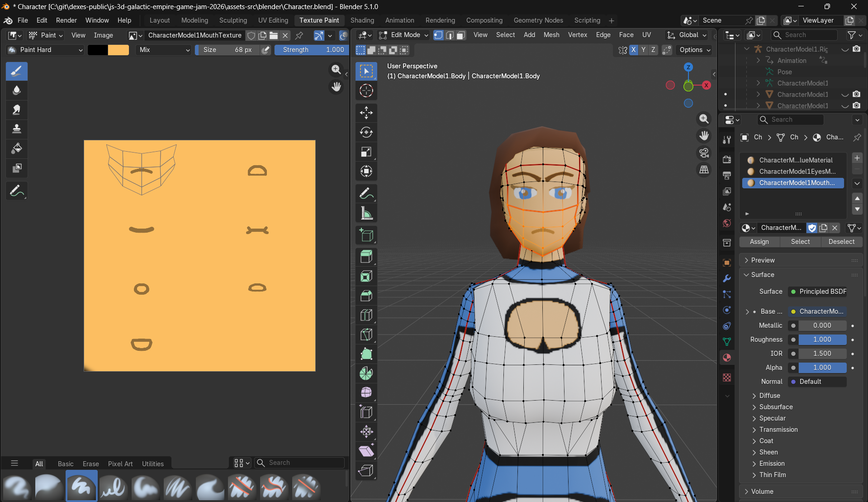The height and width of the screenshot is (502, 868).
Task: Open the Object Data Properties tab
Action: 727,342
